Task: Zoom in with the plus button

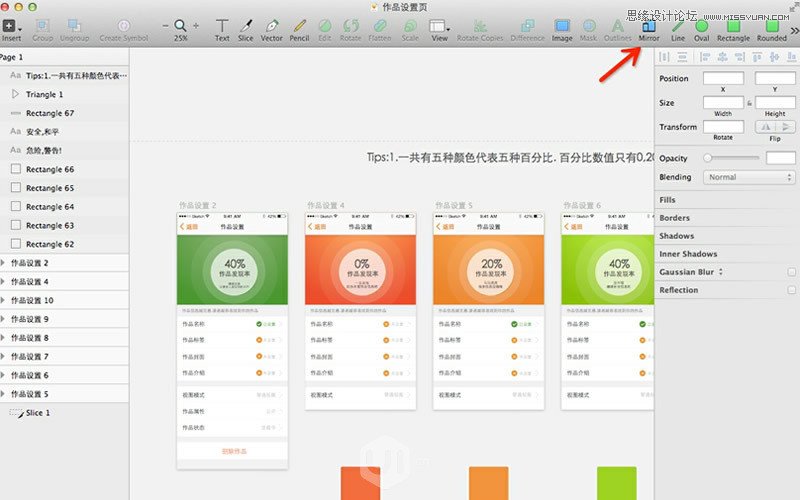Action: pyautogui.click(x=196, y=26)
